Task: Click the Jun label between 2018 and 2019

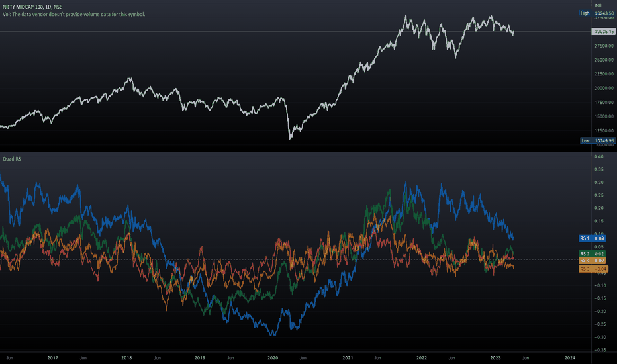Action: coord(157,358)
